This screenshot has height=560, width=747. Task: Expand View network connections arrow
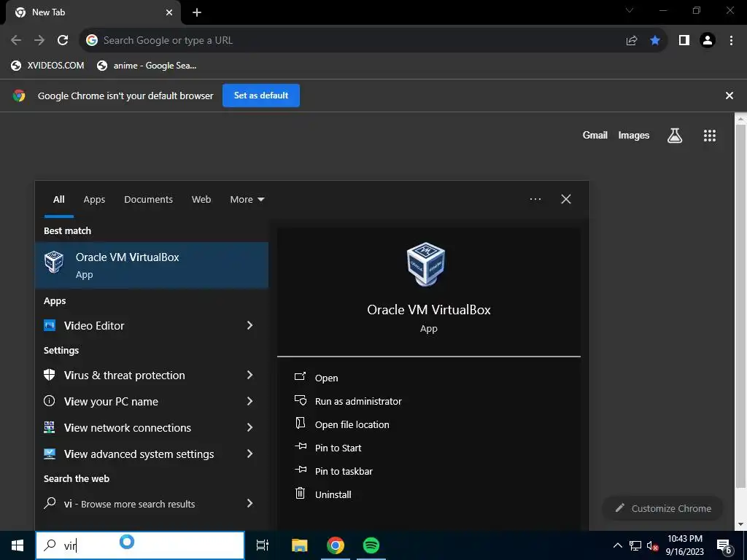click(249, 427)
